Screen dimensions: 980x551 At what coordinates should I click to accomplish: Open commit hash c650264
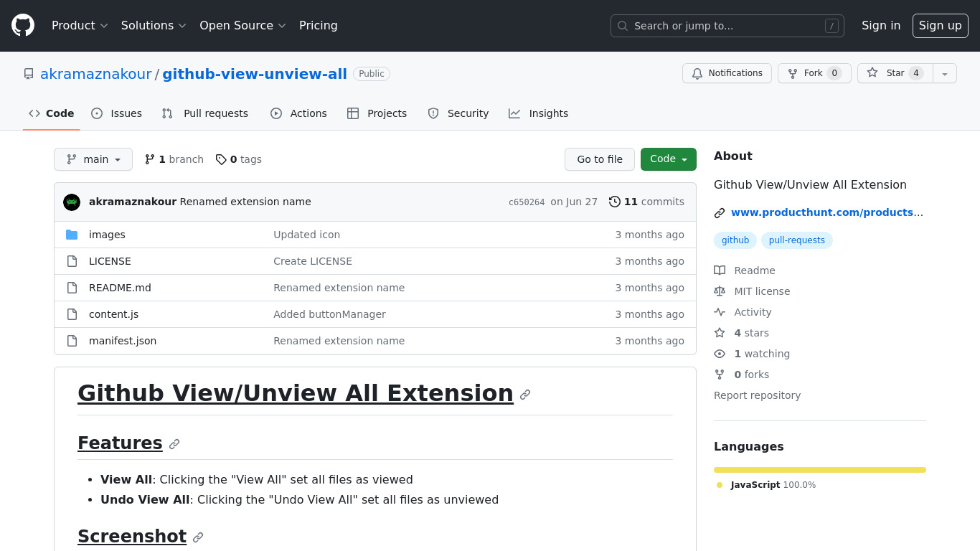(x=527, y=202)
